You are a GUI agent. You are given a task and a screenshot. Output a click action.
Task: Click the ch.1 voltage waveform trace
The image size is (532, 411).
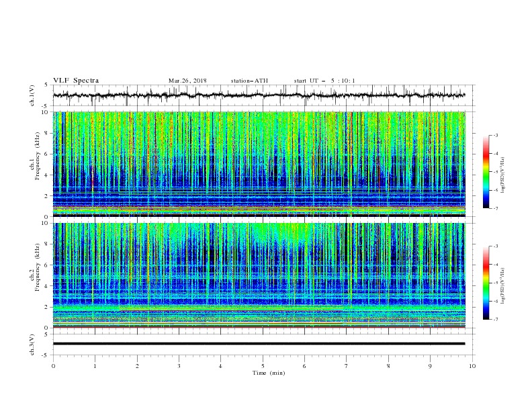point(259,95)
